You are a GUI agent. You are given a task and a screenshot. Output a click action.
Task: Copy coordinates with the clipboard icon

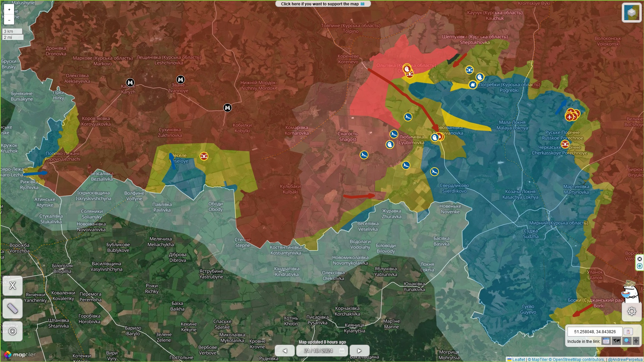click(x=628, y=331)
